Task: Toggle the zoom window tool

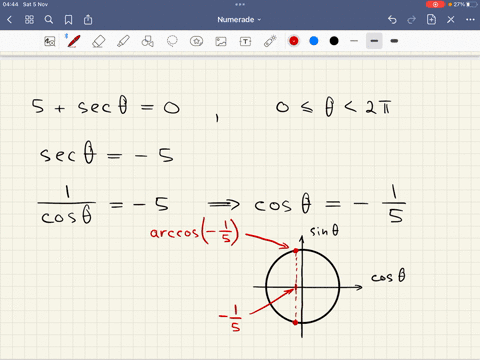Action: click(50, 41)
